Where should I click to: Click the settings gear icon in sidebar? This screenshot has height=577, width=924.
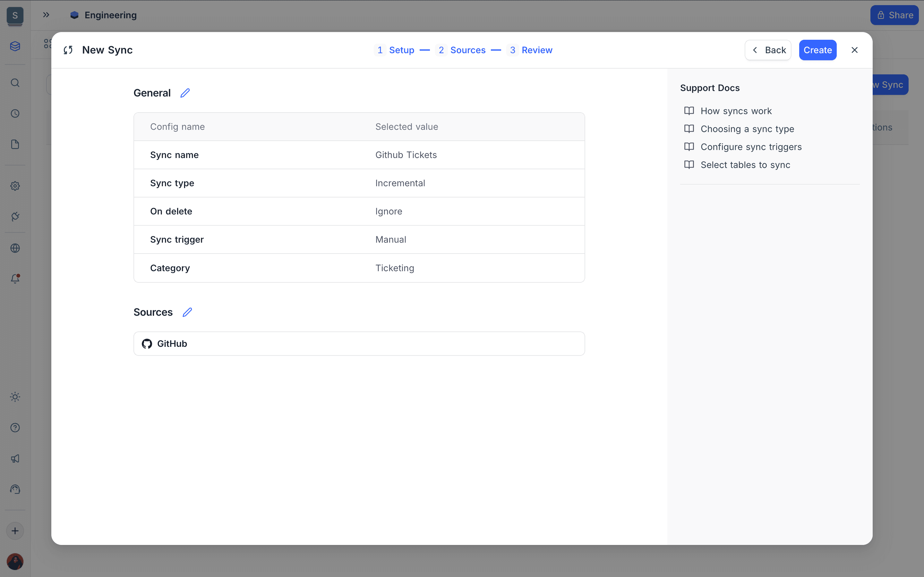pos(15,186)
